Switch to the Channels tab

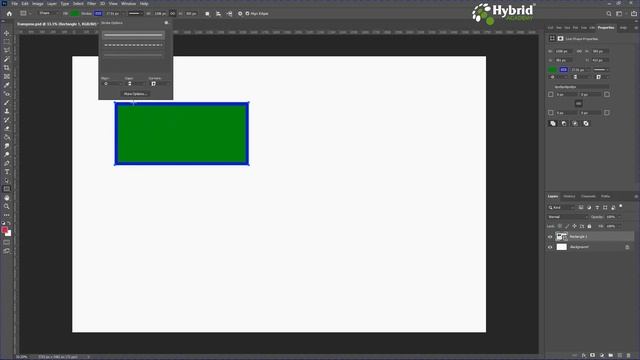coord(588,196)
